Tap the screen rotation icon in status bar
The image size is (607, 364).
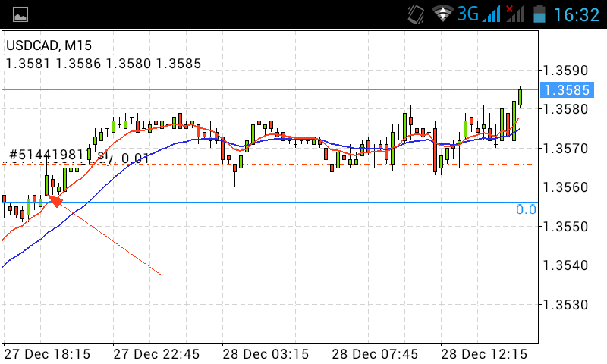[x=416, y=14]
